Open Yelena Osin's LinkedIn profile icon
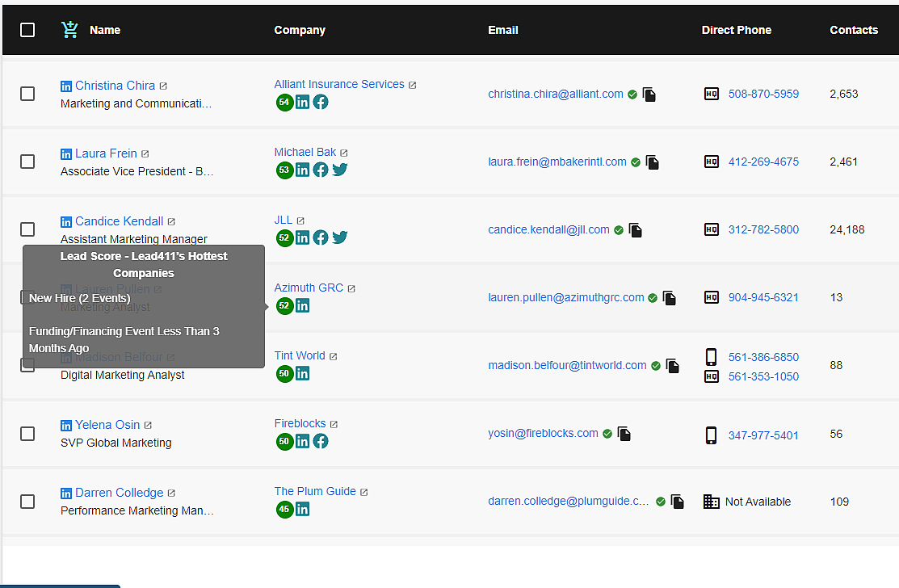Screen dimensions: 899x588 tap(66, 425)
